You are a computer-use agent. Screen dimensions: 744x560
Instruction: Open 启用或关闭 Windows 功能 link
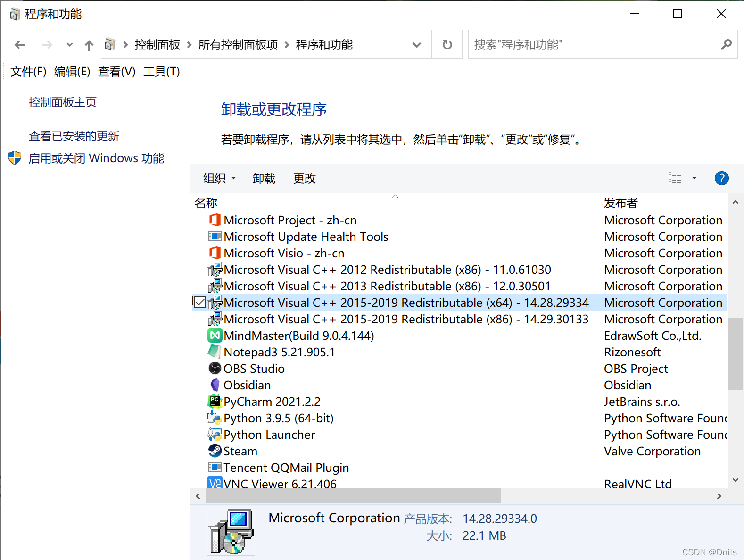pos(96,158)
